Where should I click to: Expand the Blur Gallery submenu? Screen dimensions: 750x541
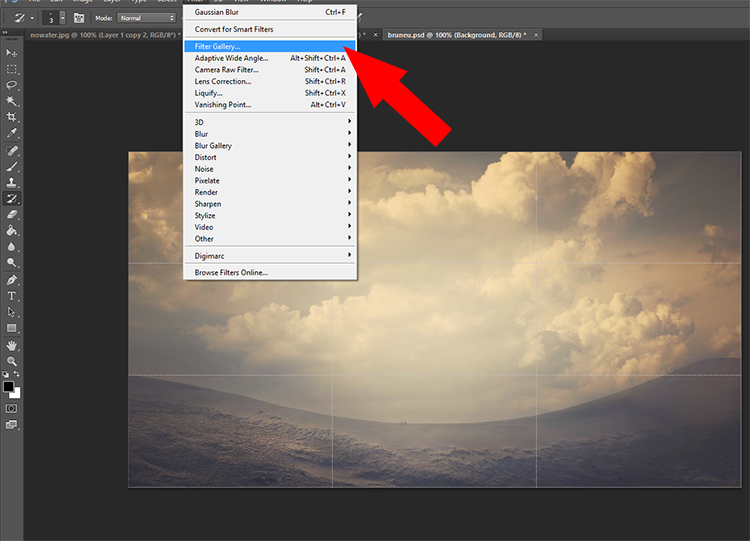[270, 145]
